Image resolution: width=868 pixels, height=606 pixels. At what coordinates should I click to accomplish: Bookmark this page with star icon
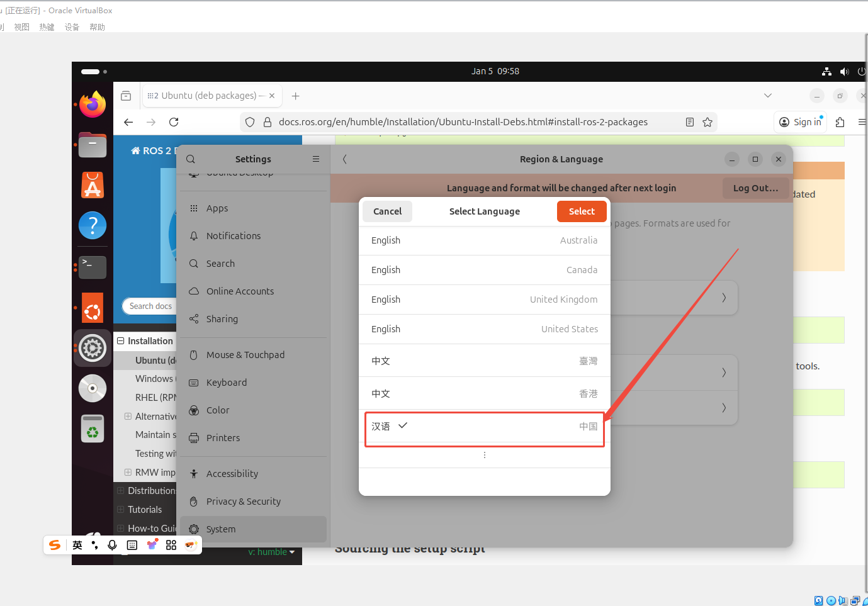[x=707, y=122]
